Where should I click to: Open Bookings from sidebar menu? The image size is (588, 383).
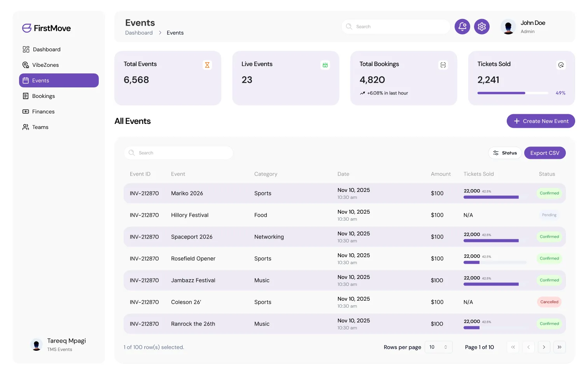pos(59,96)
